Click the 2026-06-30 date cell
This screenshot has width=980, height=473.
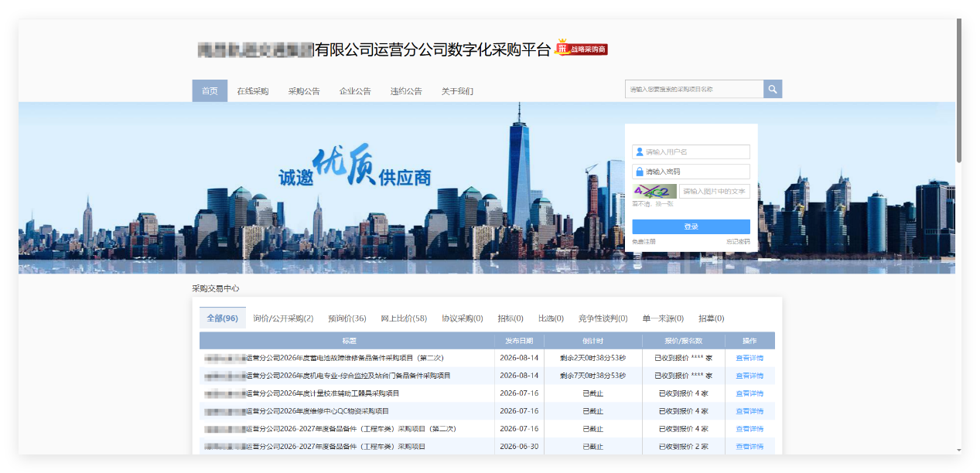(519, 447)
